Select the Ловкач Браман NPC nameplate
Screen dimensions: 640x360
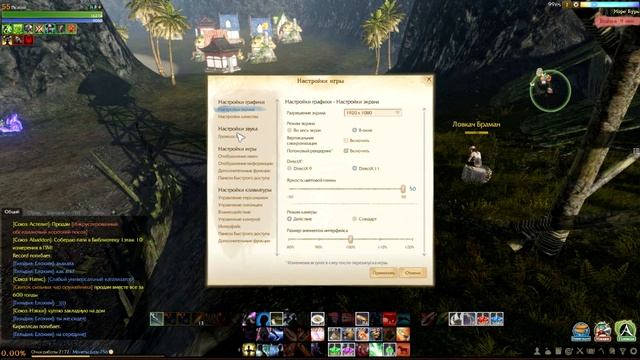(x=476, y=124)
